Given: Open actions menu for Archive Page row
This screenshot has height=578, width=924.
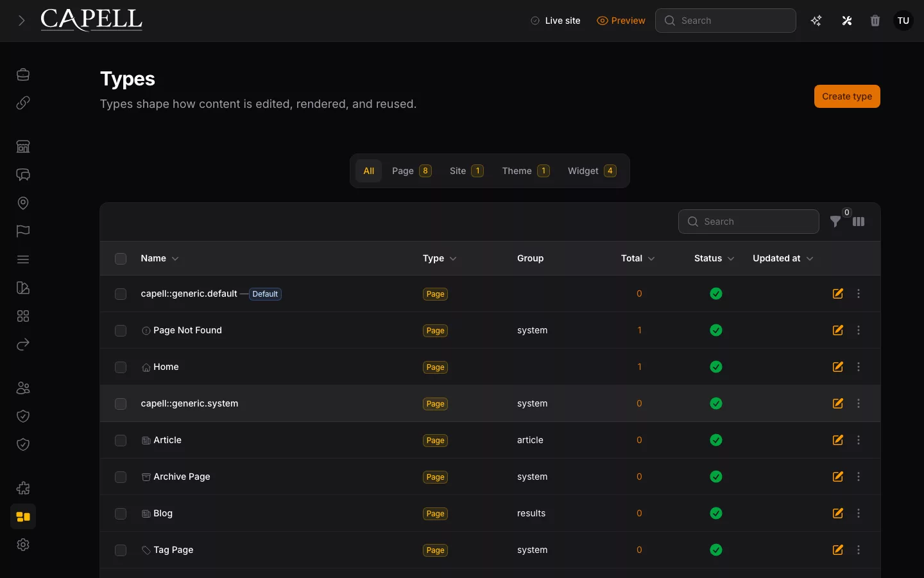Looking at the screenshot, I should click(859, 477).
